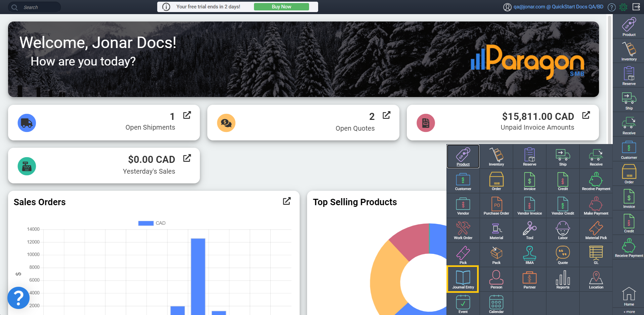Open the Pick module
This screenshot has height=315, width=644.
pyautogui.click(x=463, y=255)
